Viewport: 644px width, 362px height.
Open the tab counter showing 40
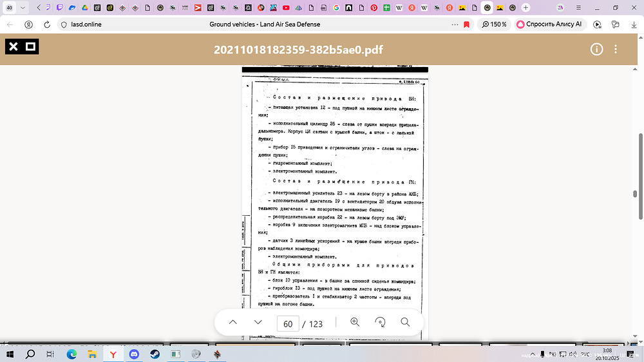[9, 8]
